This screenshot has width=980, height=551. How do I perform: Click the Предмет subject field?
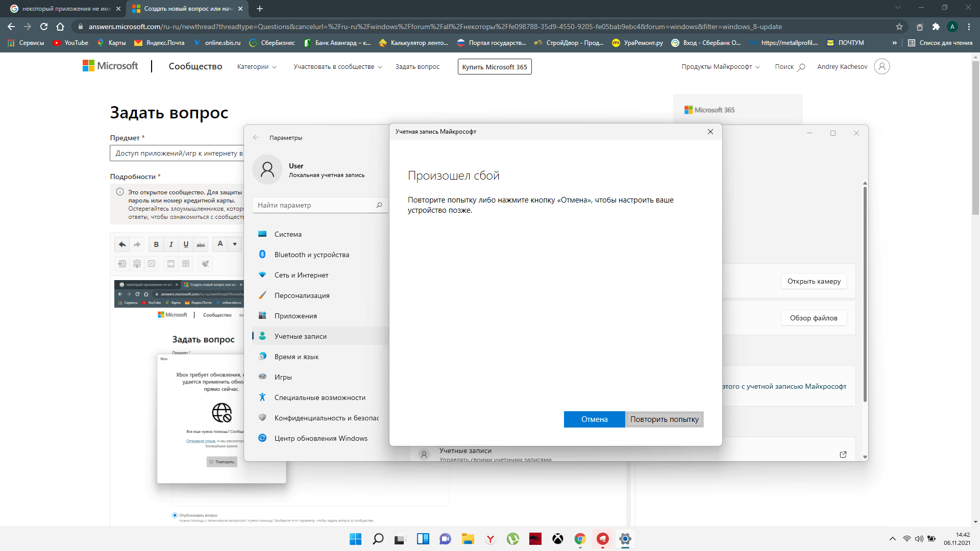(x=177, y=153)
